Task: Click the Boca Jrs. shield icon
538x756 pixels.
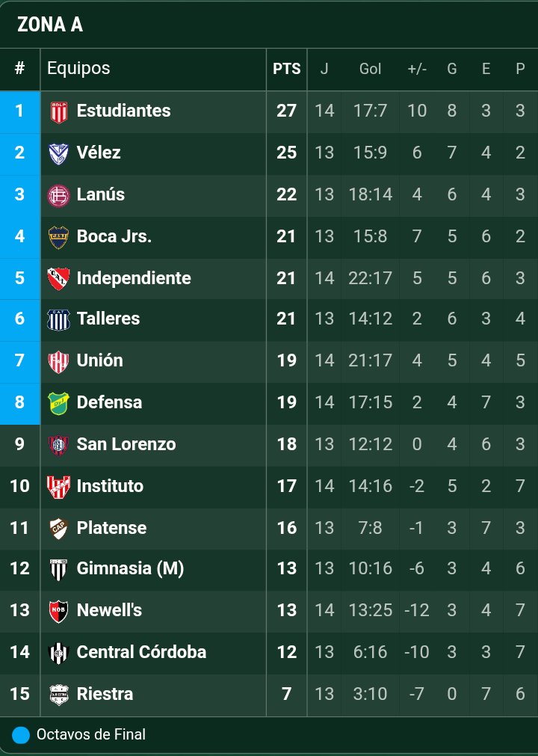Action: 58,237
